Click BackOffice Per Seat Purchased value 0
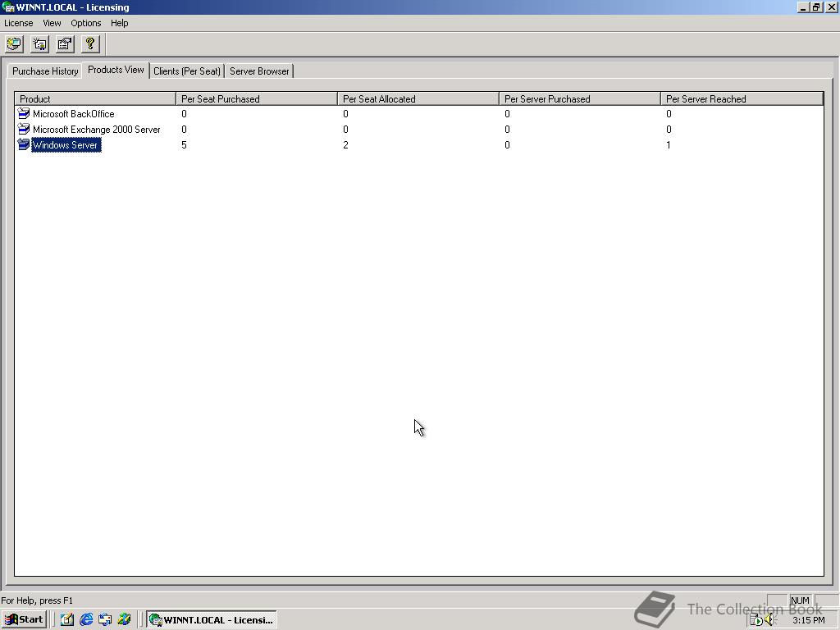 pyautogui.click(x=184, y=114)
